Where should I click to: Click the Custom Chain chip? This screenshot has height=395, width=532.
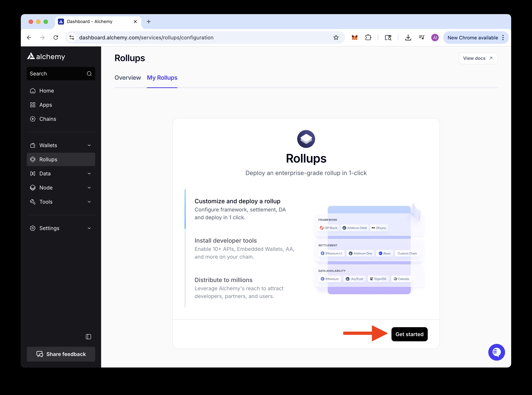(x=407, y=253)
